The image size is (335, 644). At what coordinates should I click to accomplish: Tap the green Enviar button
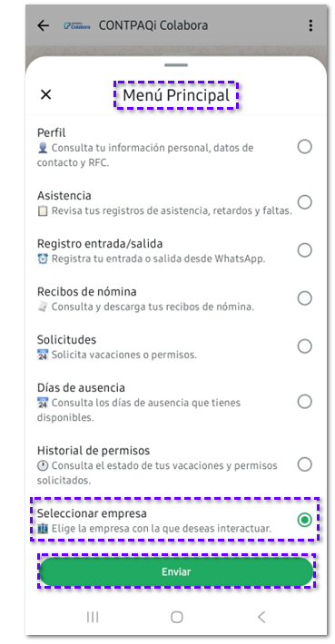tap(176, 571)
